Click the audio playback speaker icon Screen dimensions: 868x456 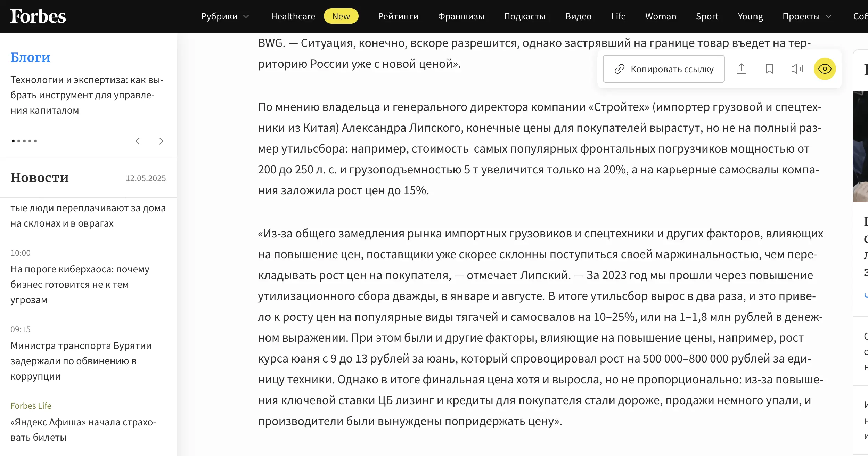pyautogui.click(x=797, y=69)
